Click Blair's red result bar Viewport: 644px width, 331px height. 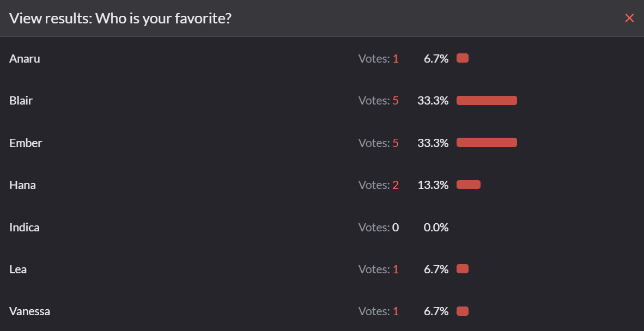487,100
